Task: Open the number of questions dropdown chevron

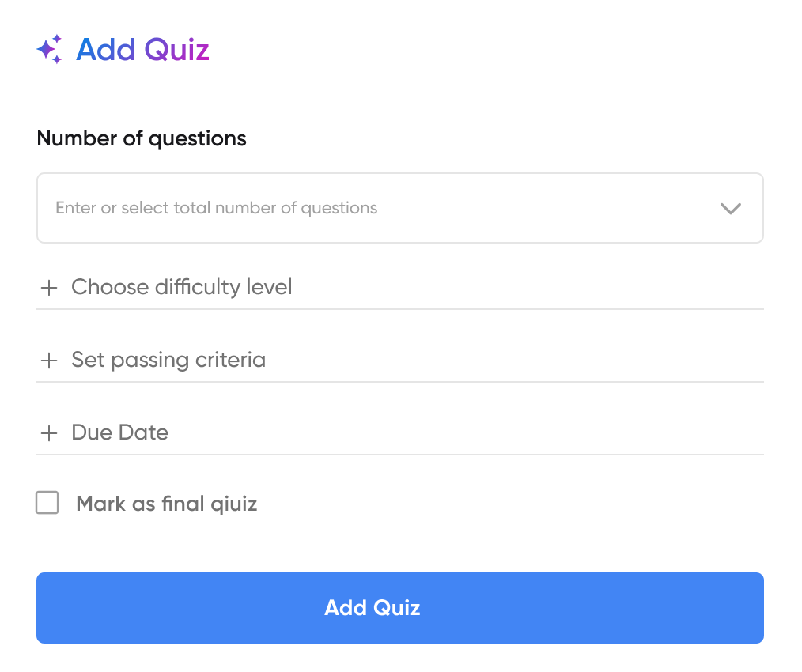Action: (x=730, y=209)
